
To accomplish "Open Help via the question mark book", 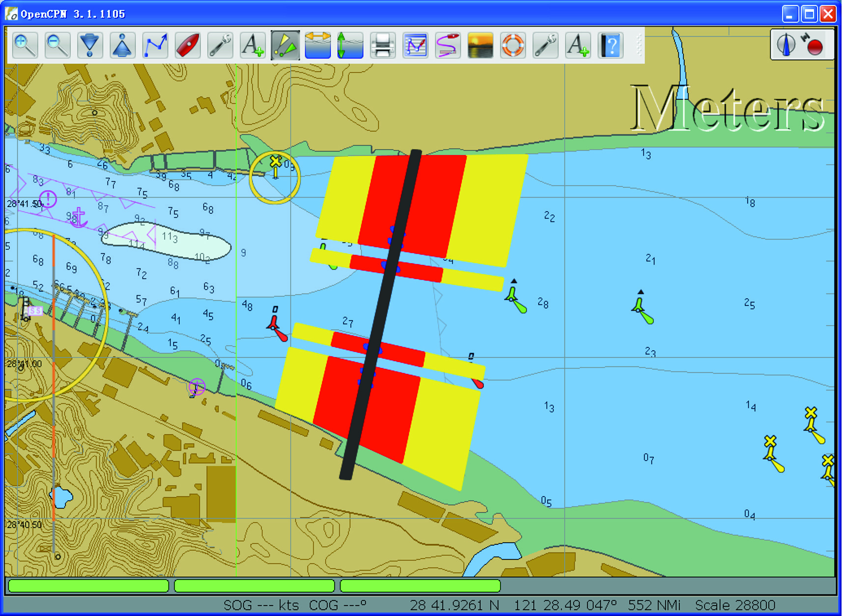I will coord(610,46).
